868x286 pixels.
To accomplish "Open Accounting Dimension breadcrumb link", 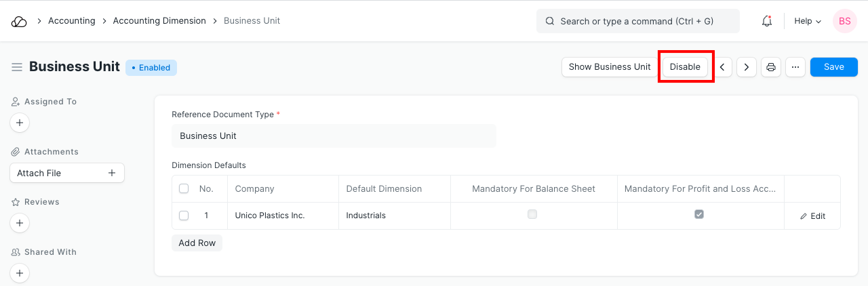I will pos(159,21).
